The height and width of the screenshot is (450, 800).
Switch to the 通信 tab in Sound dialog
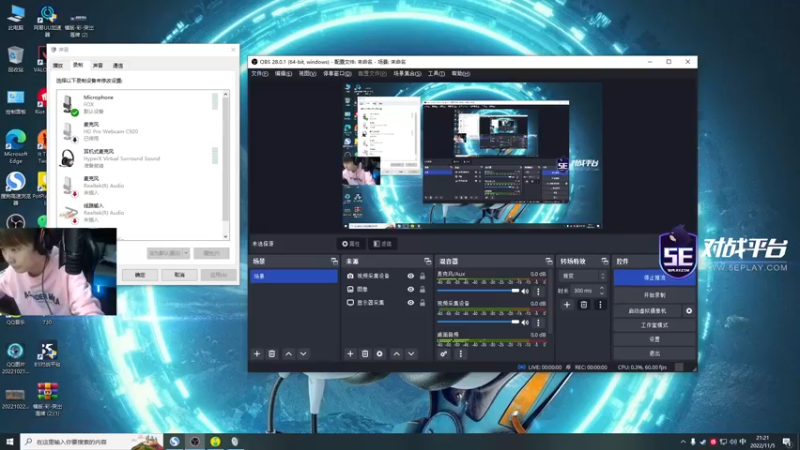118,65
